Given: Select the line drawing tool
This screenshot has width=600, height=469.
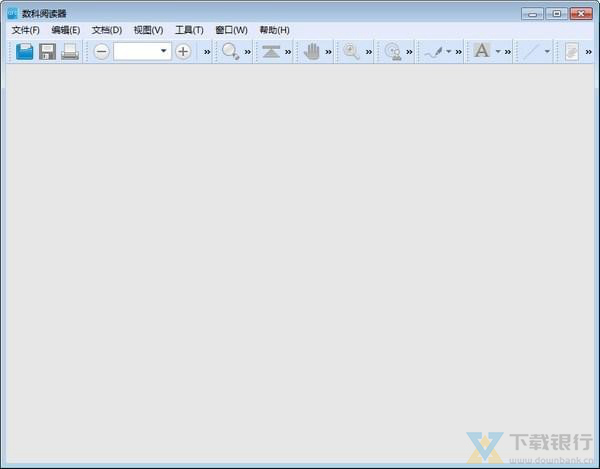Looking at the screenshot, I should 530,51.
